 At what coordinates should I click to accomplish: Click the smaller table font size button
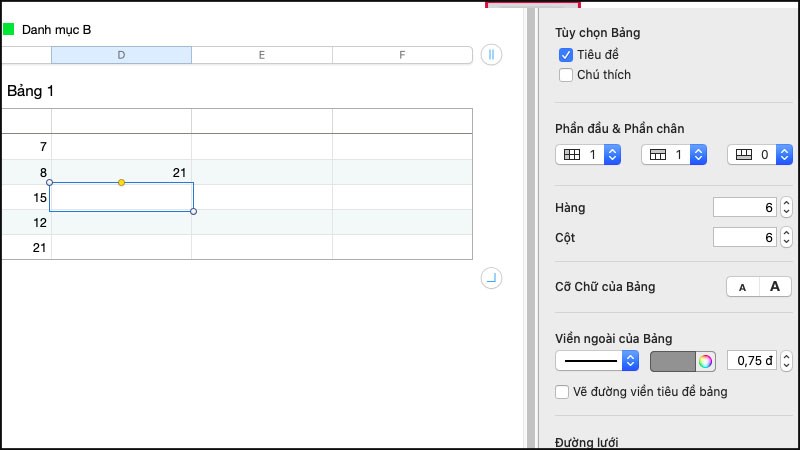coord(742,287)
